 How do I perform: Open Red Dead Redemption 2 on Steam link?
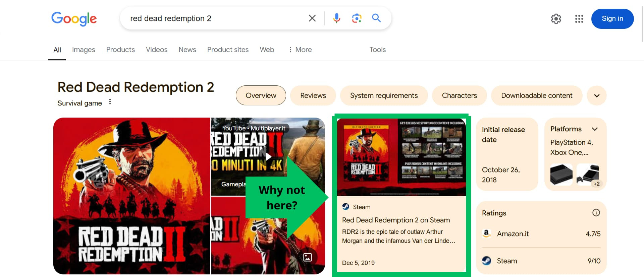396,220
